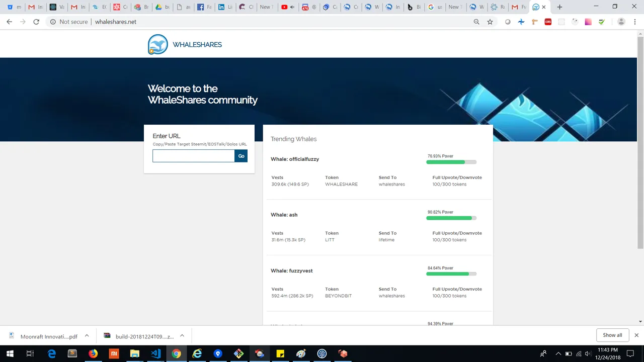The image size is (644, 362).
Task: Click the 'Whale: officialfuzzy' heading
Action: coord(295,159)
